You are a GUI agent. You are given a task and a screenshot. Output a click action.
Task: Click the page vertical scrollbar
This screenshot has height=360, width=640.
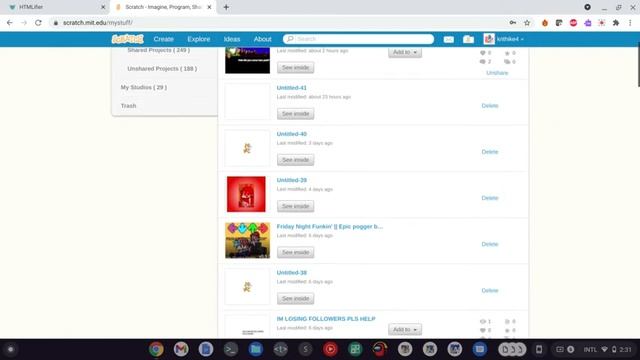[638, 64]
